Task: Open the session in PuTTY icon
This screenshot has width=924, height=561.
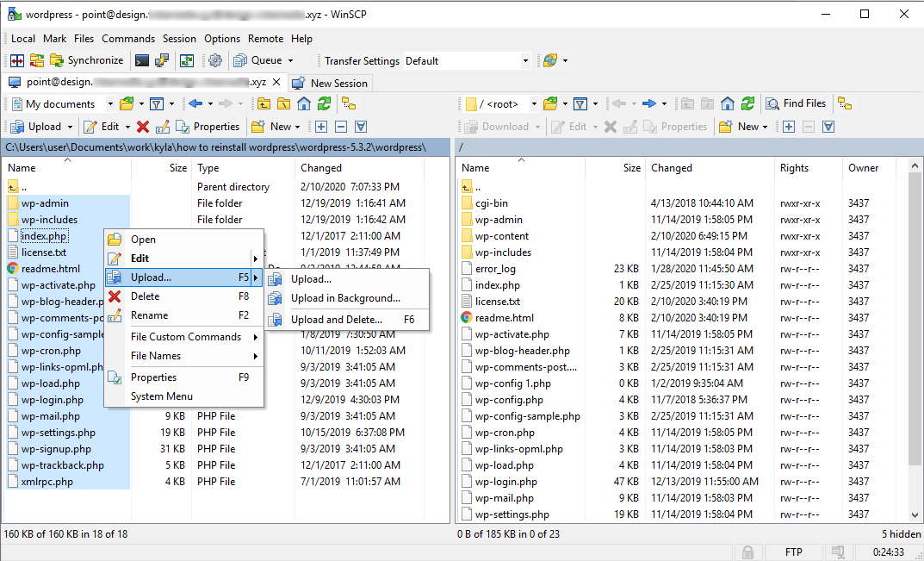Action: (x=162, y=60)
